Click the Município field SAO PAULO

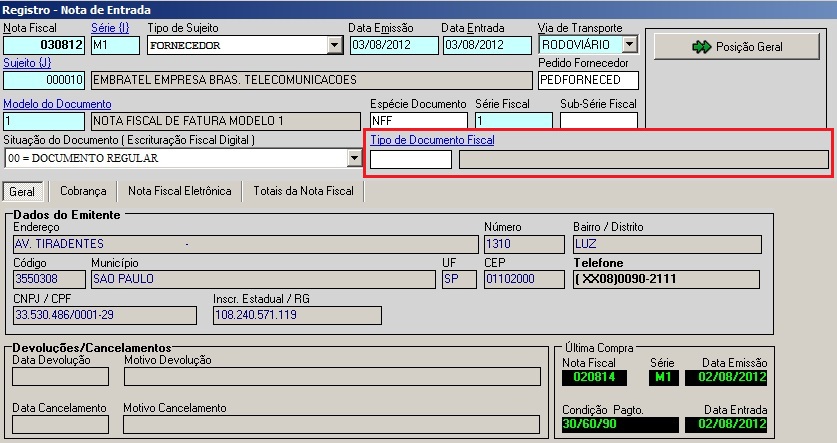(x=263, y=279)
